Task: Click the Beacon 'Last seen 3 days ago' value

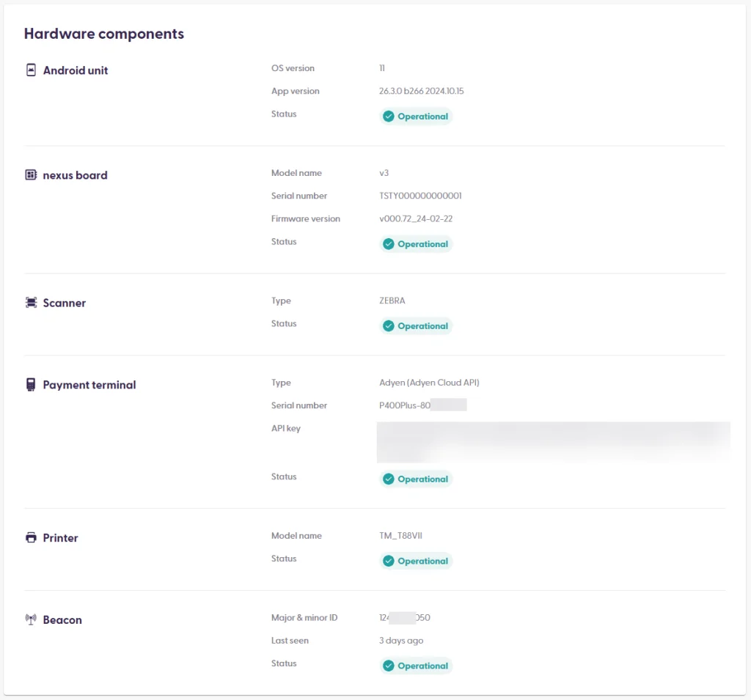Action: pyautogui.click(x=401, y=640)
